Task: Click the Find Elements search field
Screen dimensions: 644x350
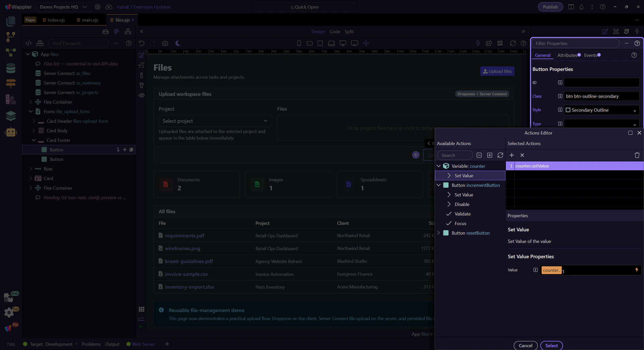Action: click(78, 43)
